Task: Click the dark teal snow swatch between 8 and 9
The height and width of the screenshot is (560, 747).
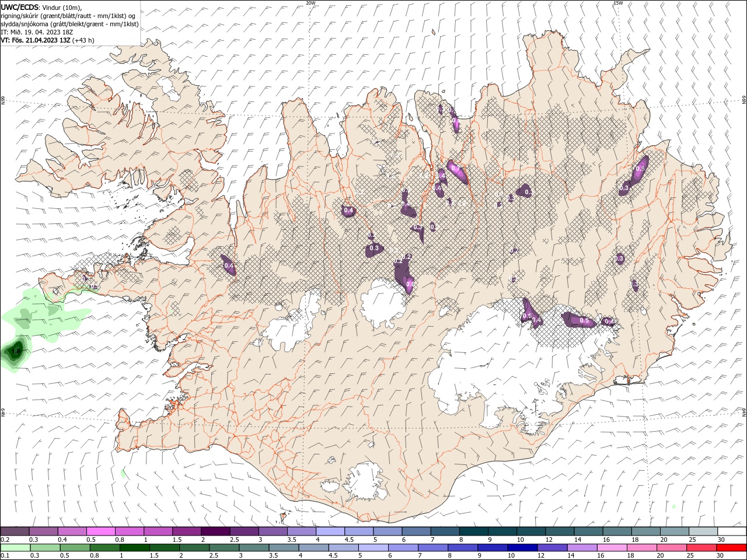Action: (x=474, y=531)
